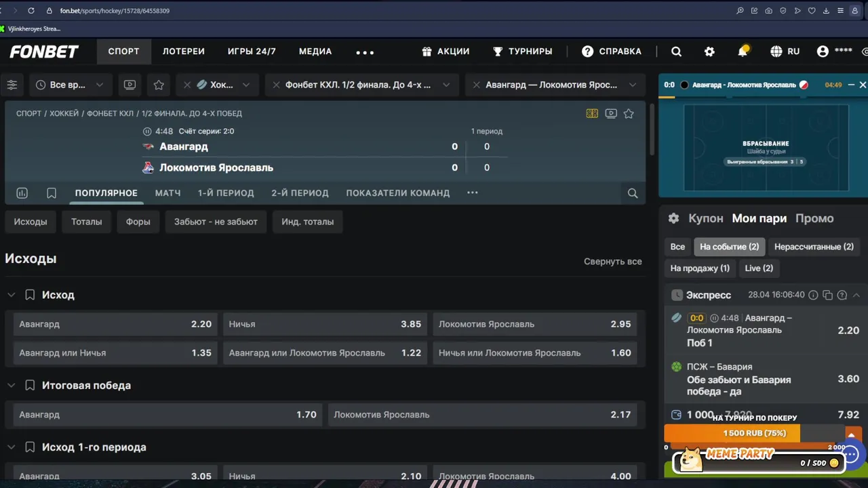The width and height of the screenshot is (868, 488).
Task: Open settings gear in top navigation
Action: coord(709,52)
